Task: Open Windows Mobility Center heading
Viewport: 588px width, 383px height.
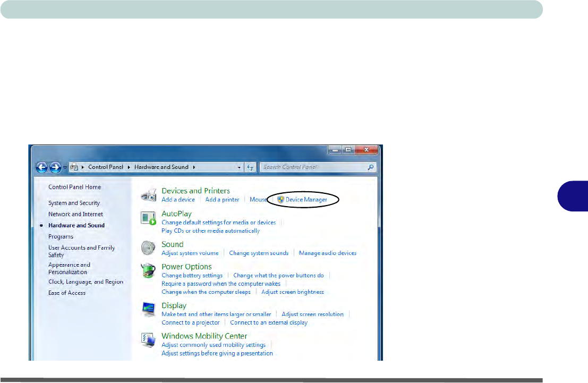Action: tap(204, 336)
